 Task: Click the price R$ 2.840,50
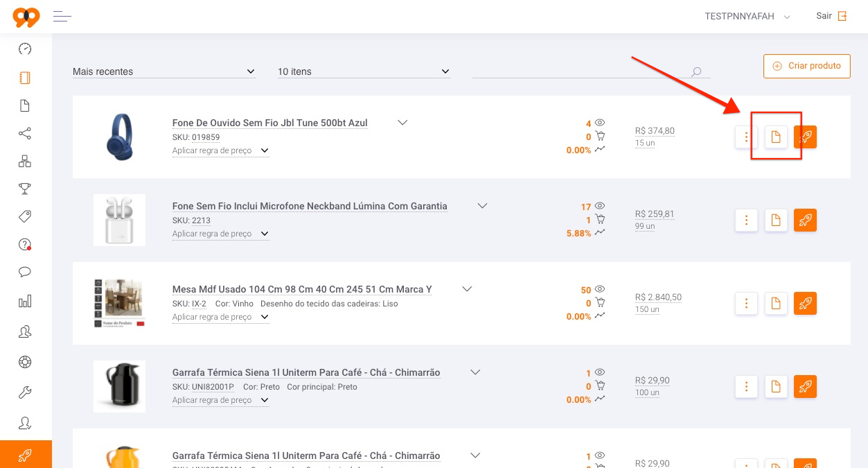(x=658, y=297)
